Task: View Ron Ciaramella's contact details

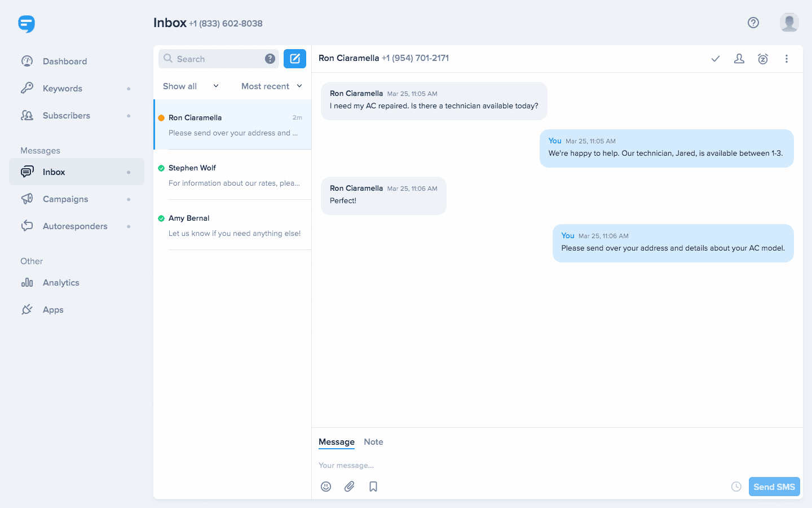Action: click(739, 58)
